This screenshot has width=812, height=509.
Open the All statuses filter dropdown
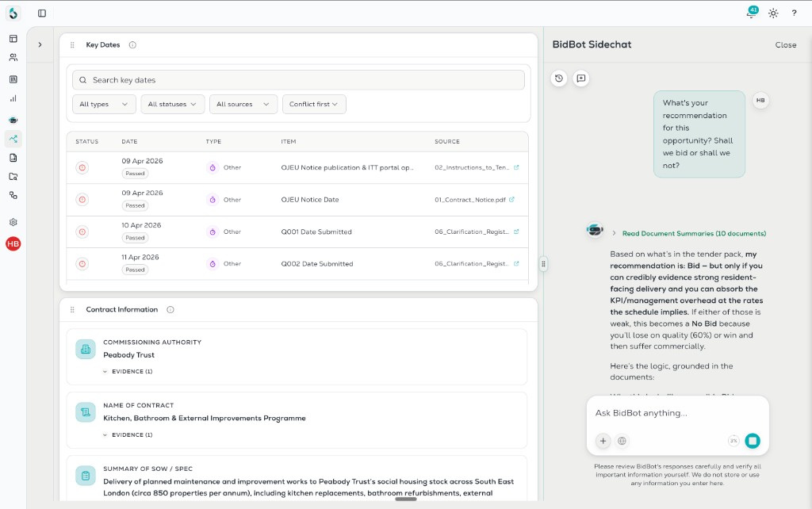tap(172, 104)
